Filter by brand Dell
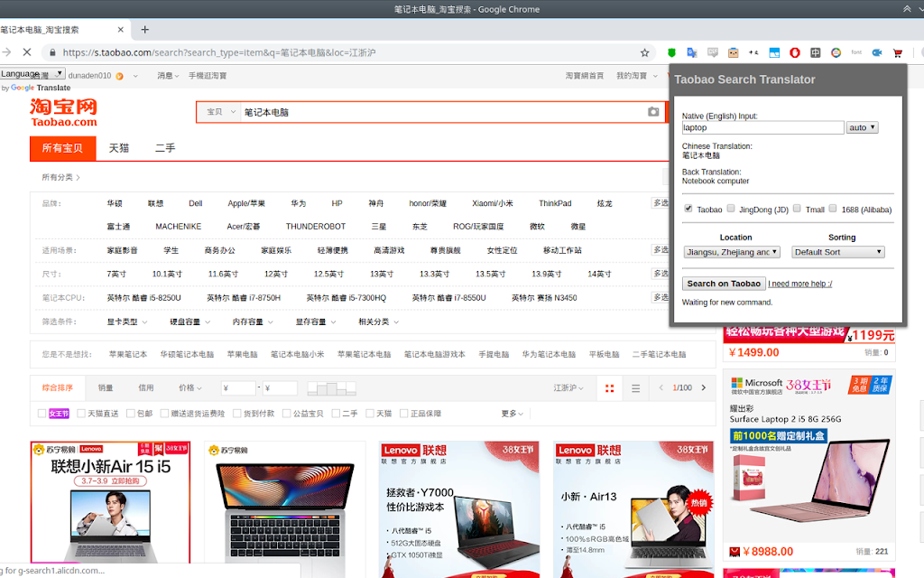Screen dimensions: 924x578 point(196,203)
